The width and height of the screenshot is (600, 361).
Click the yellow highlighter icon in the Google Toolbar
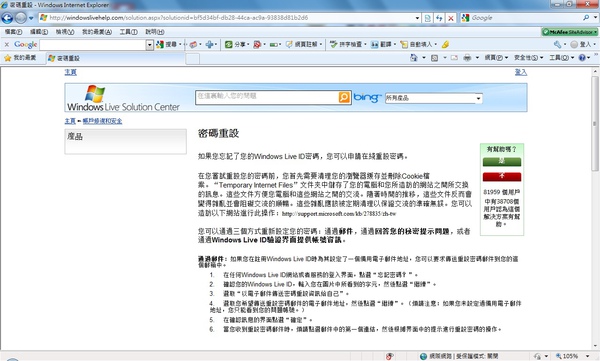pos(445,44)
